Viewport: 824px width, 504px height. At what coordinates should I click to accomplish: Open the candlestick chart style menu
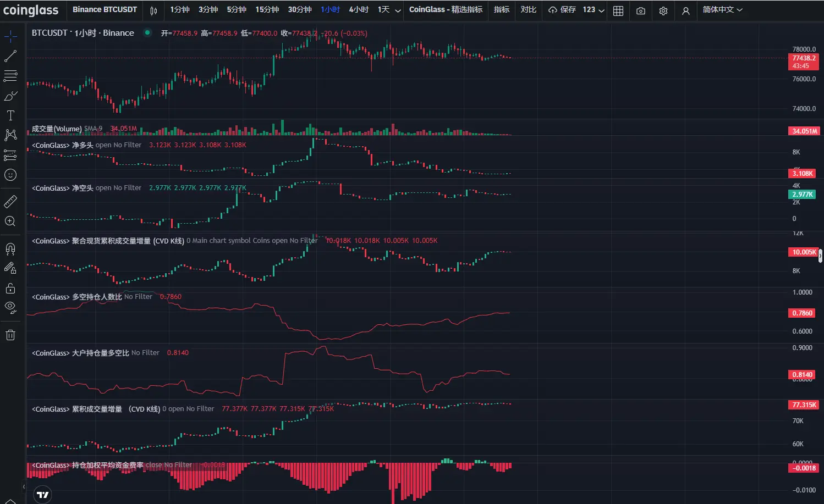tap(153, 10)
